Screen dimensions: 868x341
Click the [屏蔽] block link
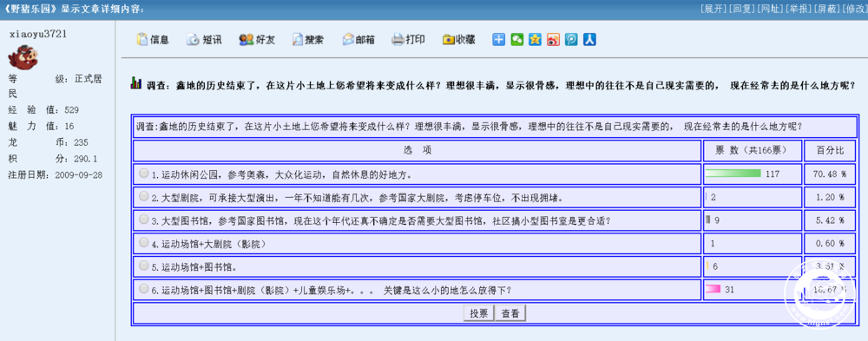827,9
